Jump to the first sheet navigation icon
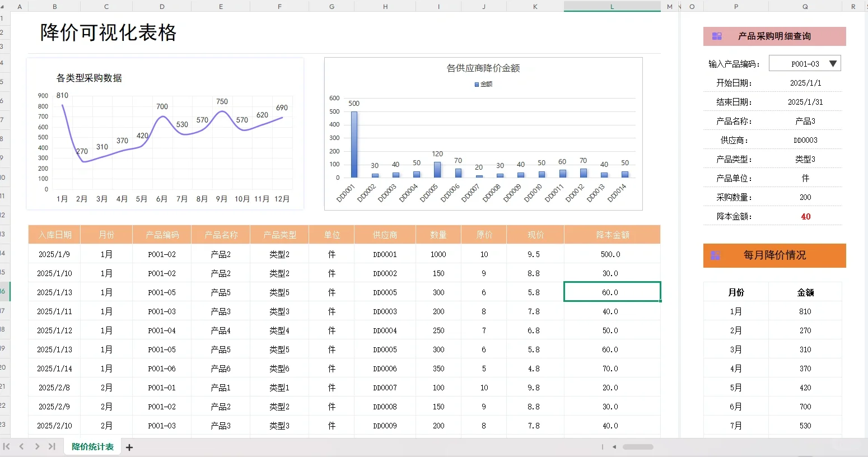Screen dimensions: 868x457 point(8,446)
